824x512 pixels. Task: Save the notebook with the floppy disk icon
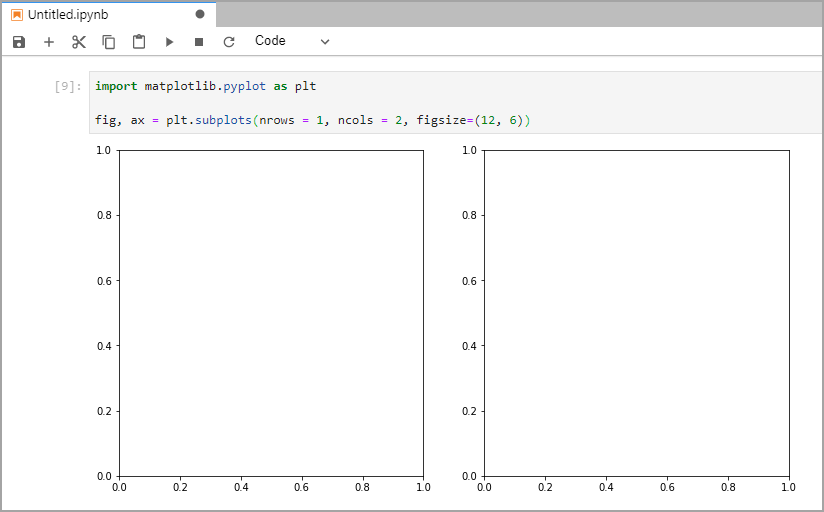pyautogui.click(x=19, y=42)
